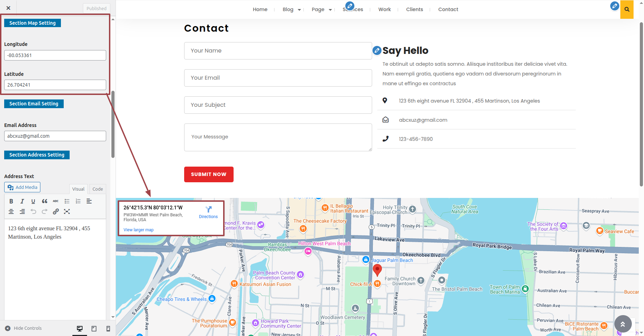Insert a numbered list

(x=78, y=201)
